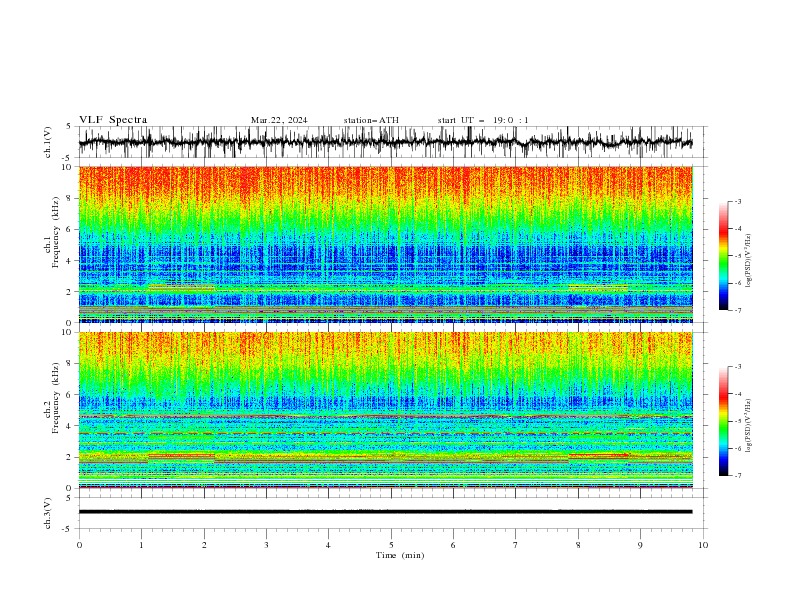Click the "station=ATH" header label
Viewport: 792px width, 612px height.
coord(371,120)
